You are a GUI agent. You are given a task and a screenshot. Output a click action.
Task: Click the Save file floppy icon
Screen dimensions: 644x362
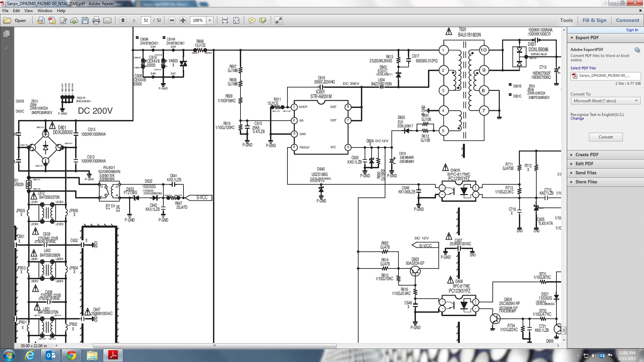pos(85,20)
